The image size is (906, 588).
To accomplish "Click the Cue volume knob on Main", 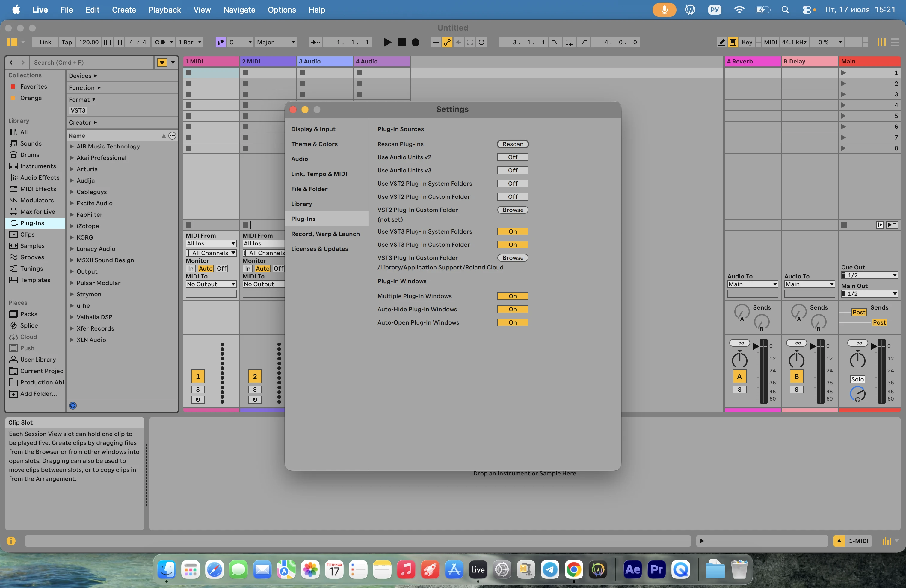I will tap(857, 394).
